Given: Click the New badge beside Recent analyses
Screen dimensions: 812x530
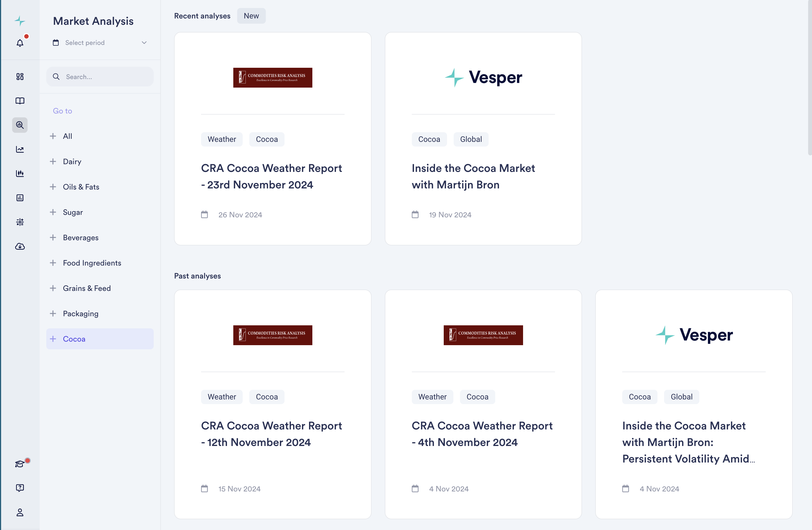Looking at the screenshot, I should [251, 16].
